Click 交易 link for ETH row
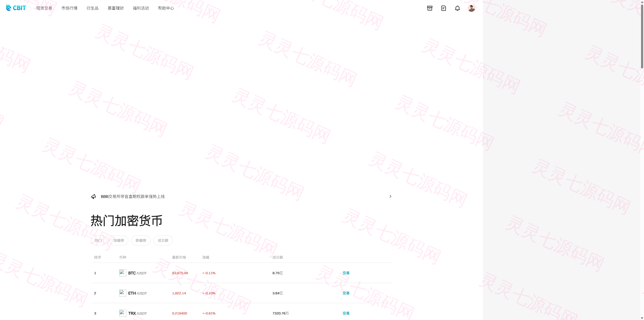Viewport: 644px width, 320px height. (346, 293)
